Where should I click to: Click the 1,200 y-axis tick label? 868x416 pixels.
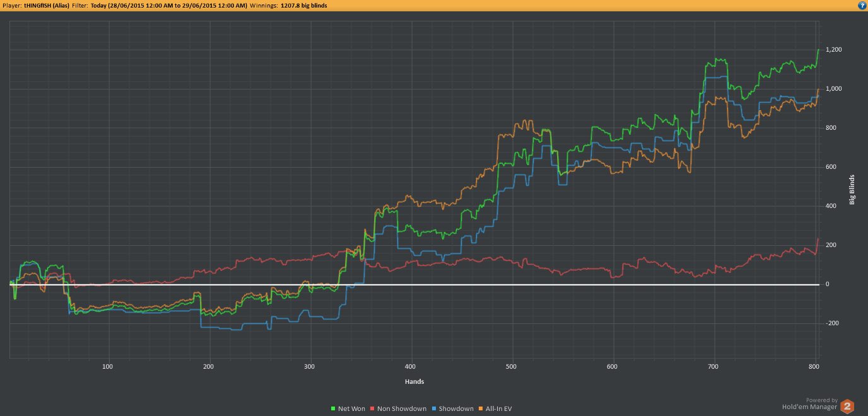[835, 50]
